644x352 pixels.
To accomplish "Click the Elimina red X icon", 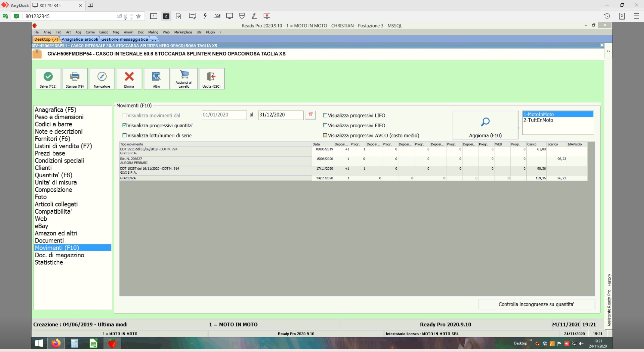I will tap(129, 79).
